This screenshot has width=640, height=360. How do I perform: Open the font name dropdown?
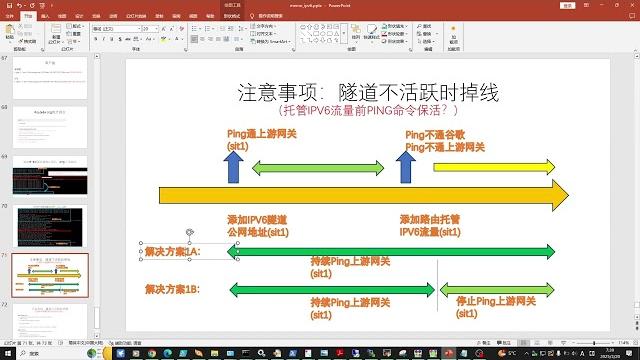[139, 29]
